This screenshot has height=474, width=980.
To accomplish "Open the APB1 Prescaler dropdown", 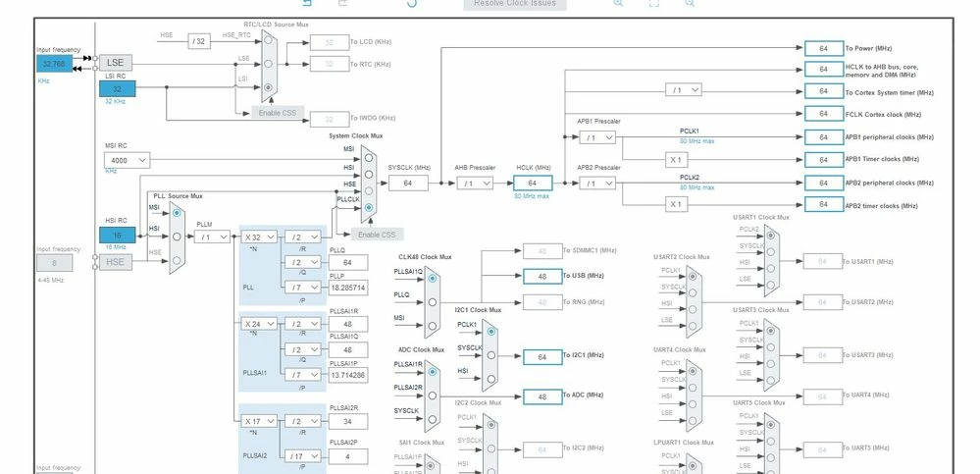I will coord(597,137).
